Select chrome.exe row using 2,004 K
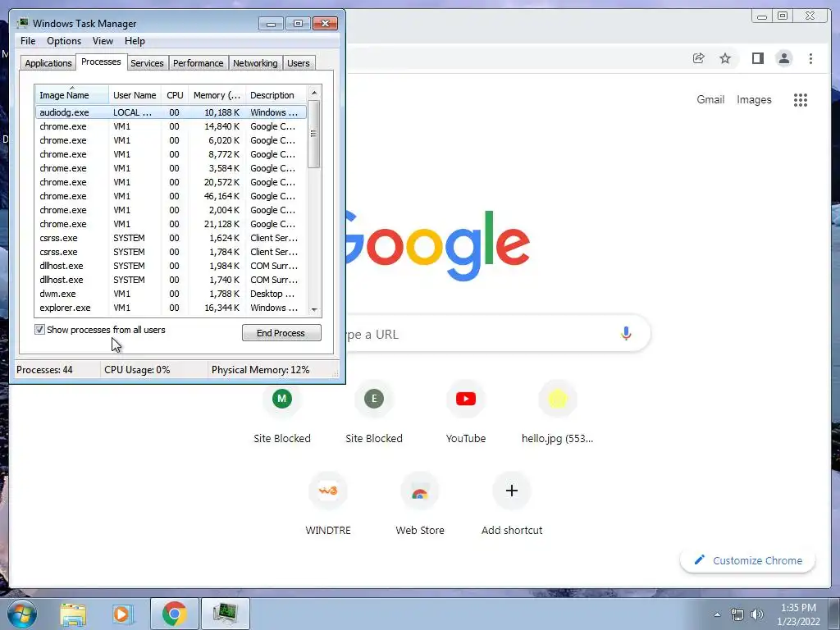Screen dimensions: 840x630 [171, 210]
